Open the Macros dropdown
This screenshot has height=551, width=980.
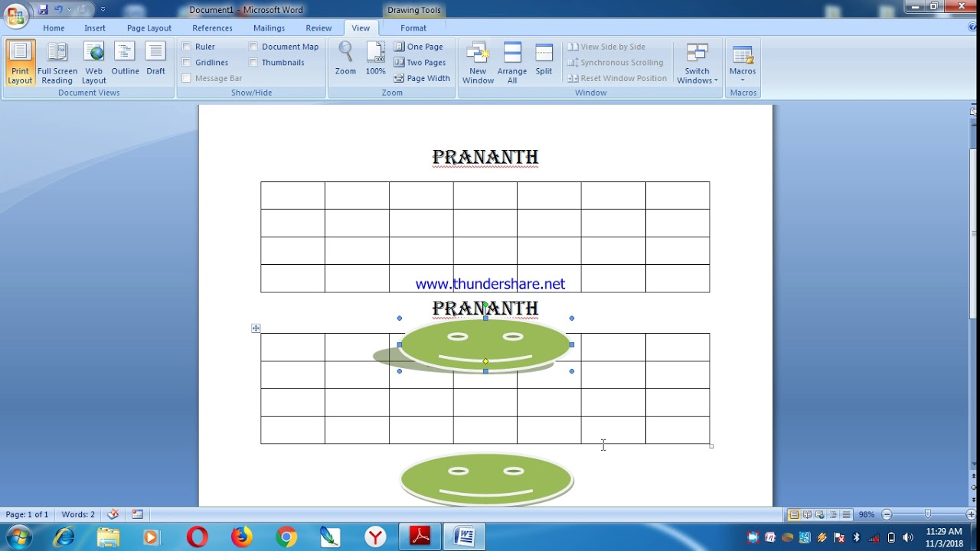(x=742, y=63)
